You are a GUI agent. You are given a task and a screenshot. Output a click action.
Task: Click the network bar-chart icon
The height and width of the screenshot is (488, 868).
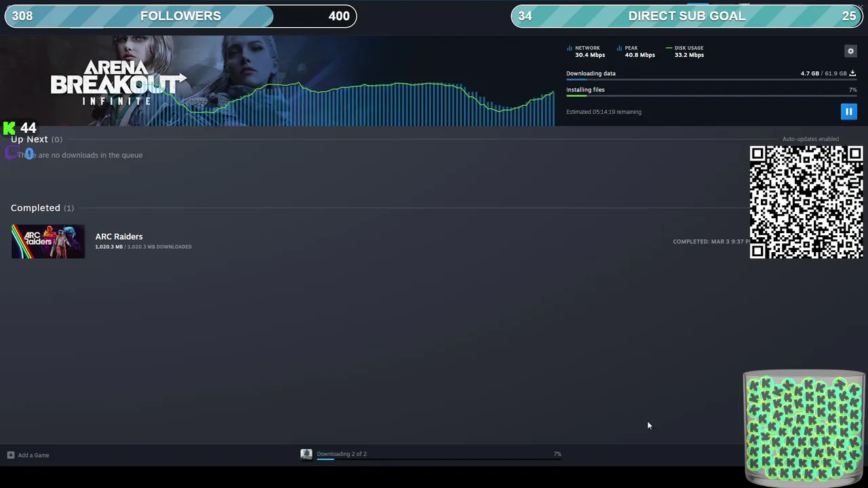pyautogui.click(x=570, y=48)
